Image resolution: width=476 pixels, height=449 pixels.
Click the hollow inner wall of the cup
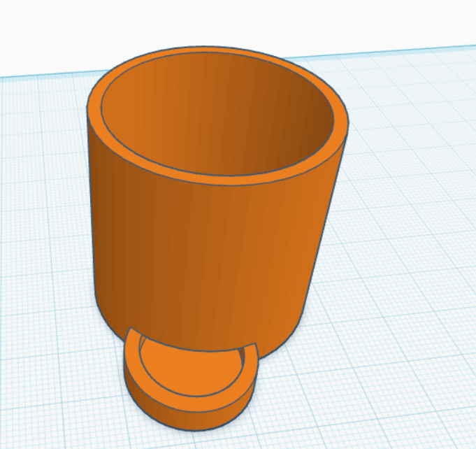[x=219, y=115]
